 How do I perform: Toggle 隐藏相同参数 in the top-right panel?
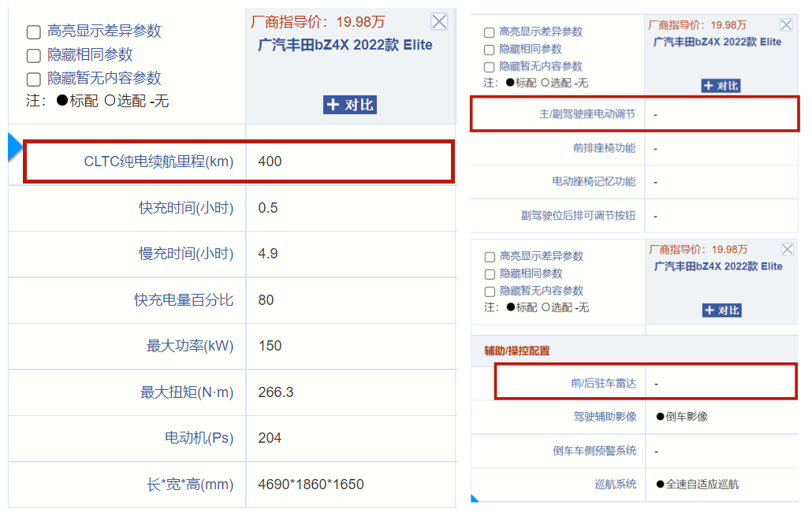click(x=489, y=50)
